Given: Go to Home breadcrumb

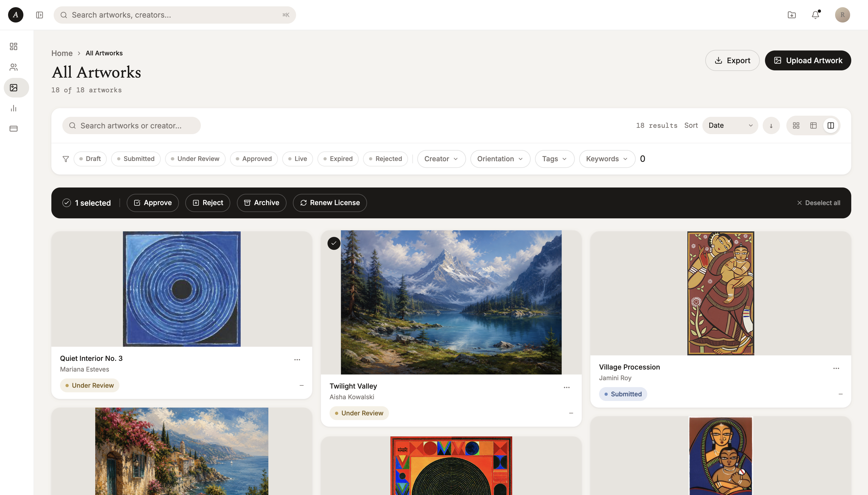Looking at the screenshot, I should pyautogui.click(x=62, y=53).
